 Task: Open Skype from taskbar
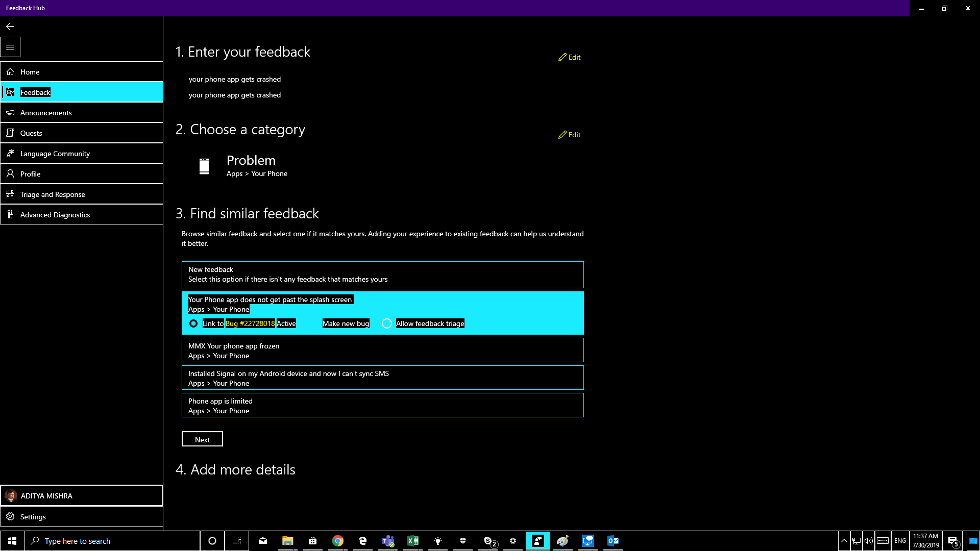tap(489, 541)
